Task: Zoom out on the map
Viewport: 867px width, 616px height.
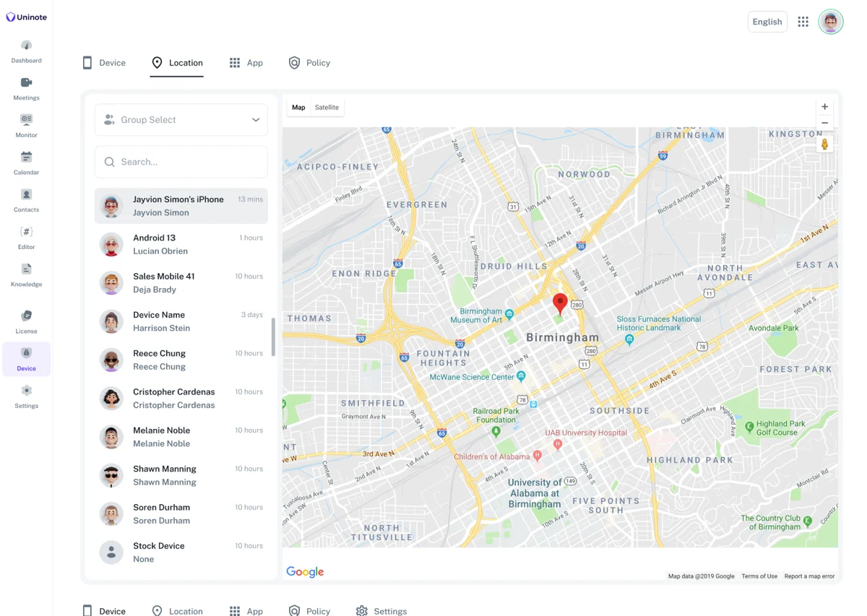Action: click(824, 123)
